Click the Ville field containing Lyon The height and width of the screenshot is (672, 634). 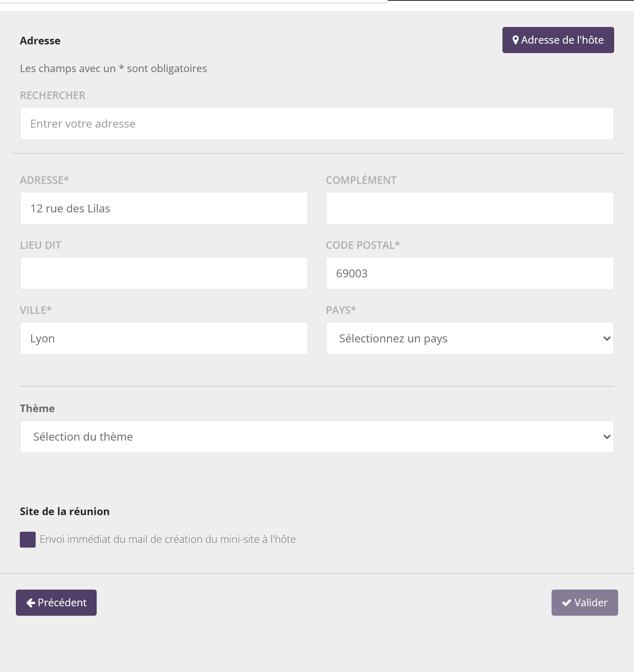[164, 338]
